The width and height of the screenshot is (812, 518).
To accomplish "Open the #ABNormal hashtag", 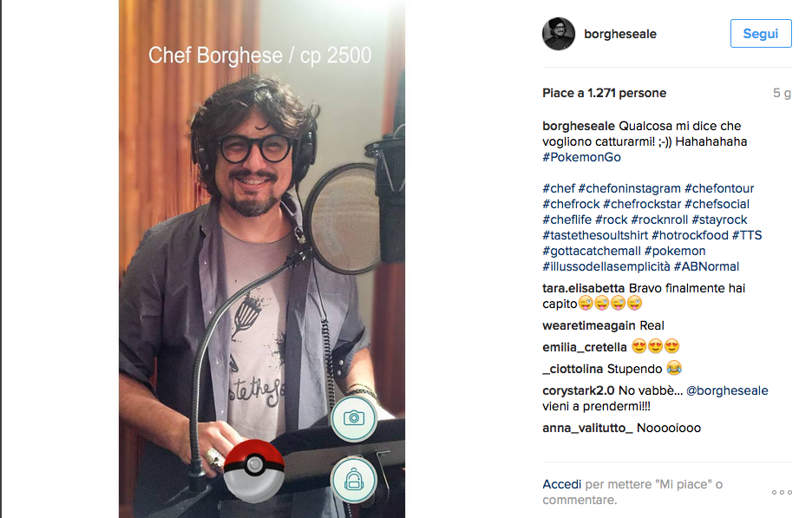I will tap(706, 266).
